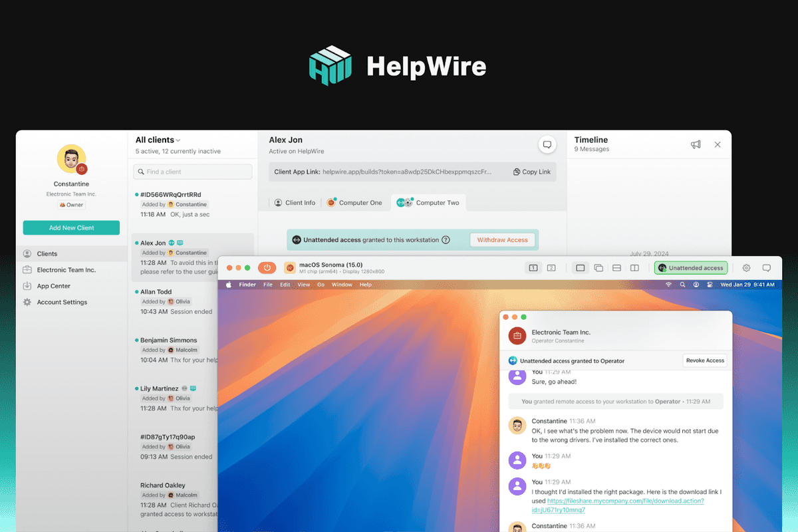Viewport: 798px width, 532px height.
Task: Select Display 1 in the session toolbar
Action: coord(533,267)
